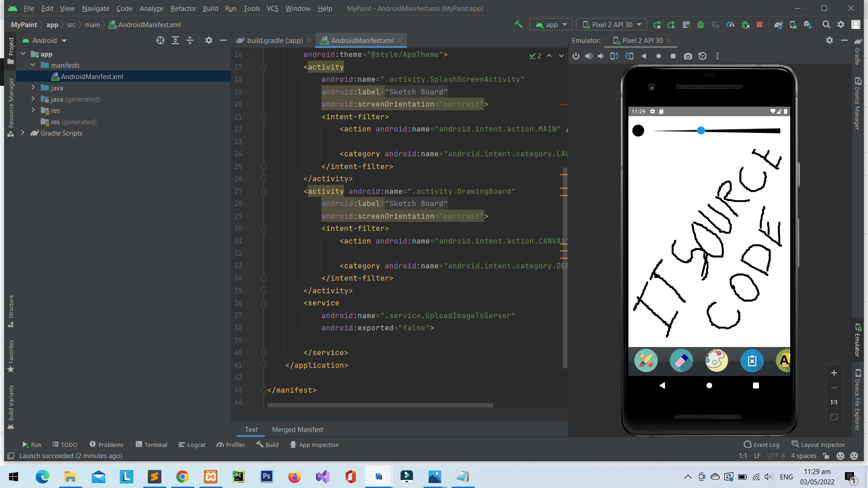The image size is (868, 488).
Task: Open Settings via the gear icon
Action: point(842,24)
